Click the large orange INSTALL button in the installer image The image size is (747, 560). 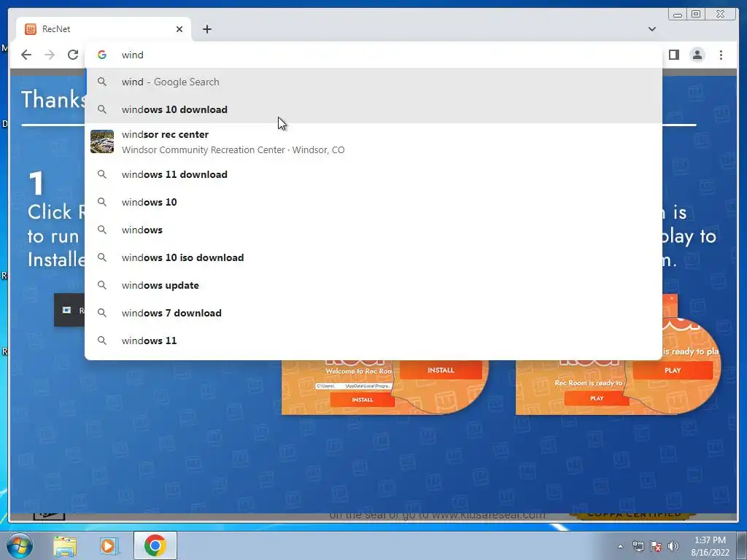click(x=441, y=370)
